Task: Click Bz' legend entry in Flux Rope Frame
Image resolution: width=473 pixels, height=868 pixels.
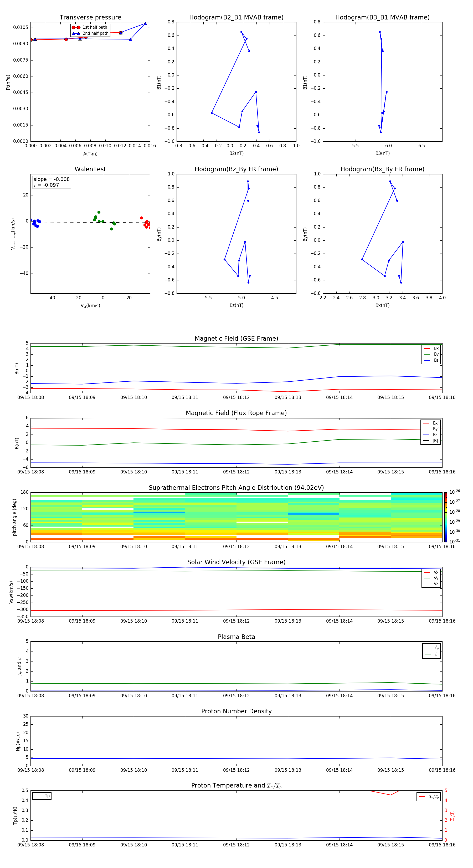Action: (x=431, y=435)
